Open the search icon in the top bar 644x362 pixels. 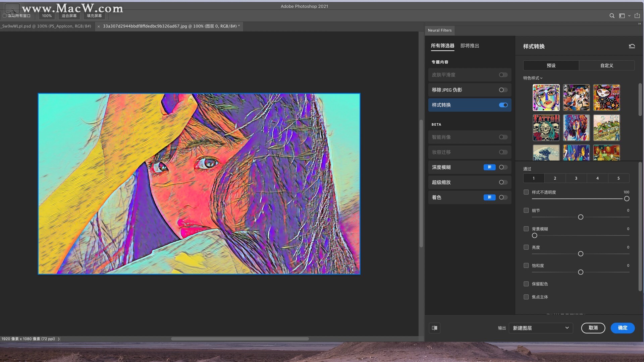tap(612, 16)
